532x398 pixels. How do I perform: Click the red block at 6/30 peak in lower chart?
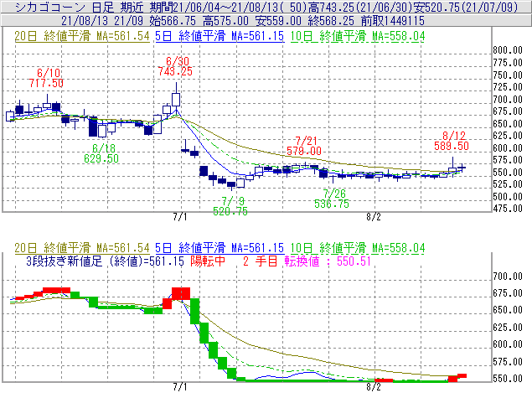181,293
